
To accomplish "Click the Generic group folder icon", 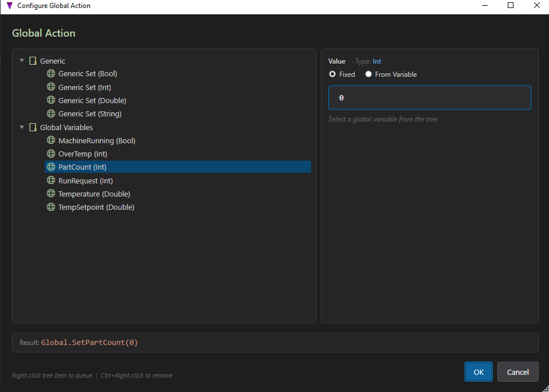I will 33,61.
